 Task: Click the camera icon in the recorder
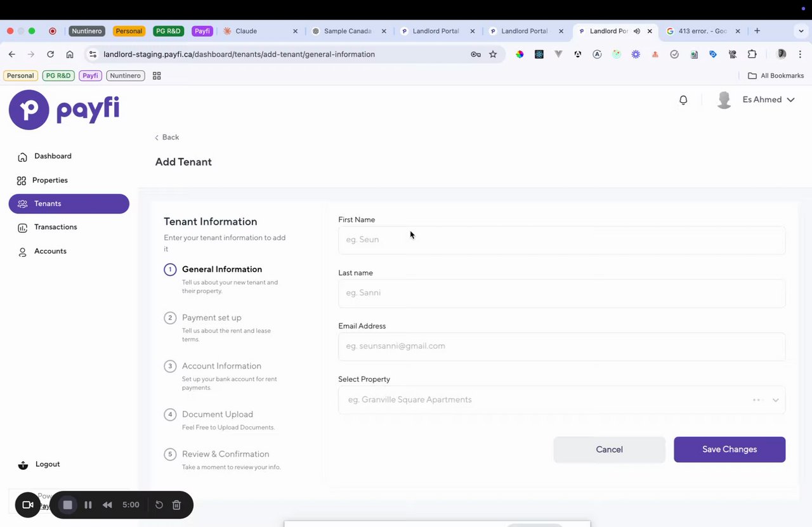pyautogui.click(x=28, y=505)
